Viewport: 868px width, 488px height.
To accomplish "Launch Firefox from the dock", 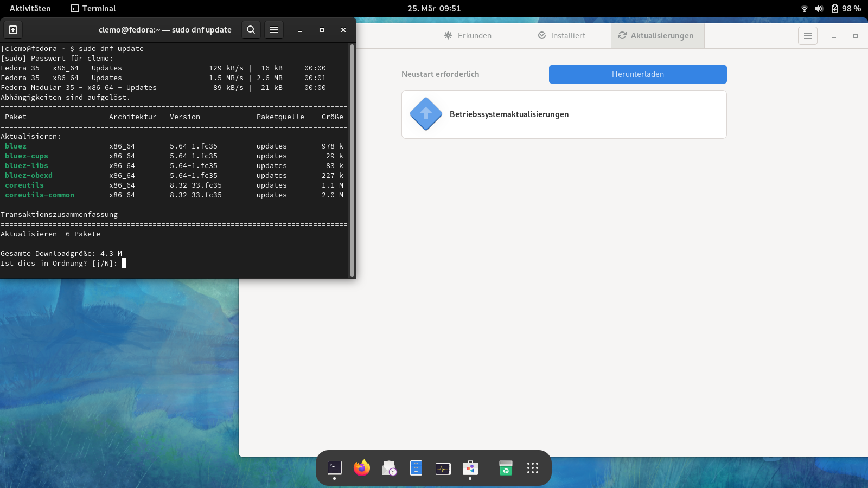I will (362, 467).
